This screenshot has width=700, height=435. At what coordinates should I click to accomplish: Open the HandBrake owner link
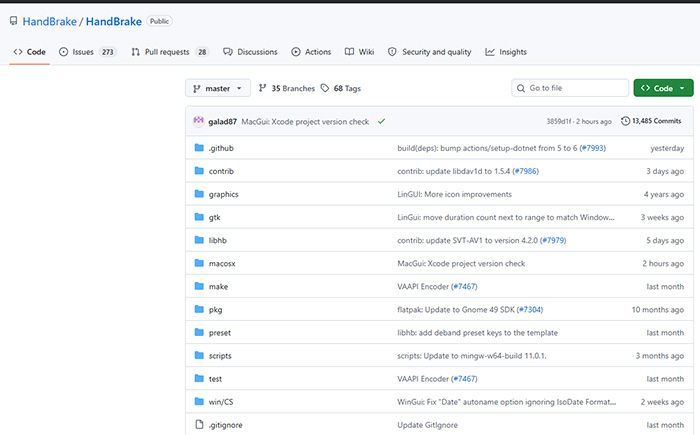[x=50, y=21]
